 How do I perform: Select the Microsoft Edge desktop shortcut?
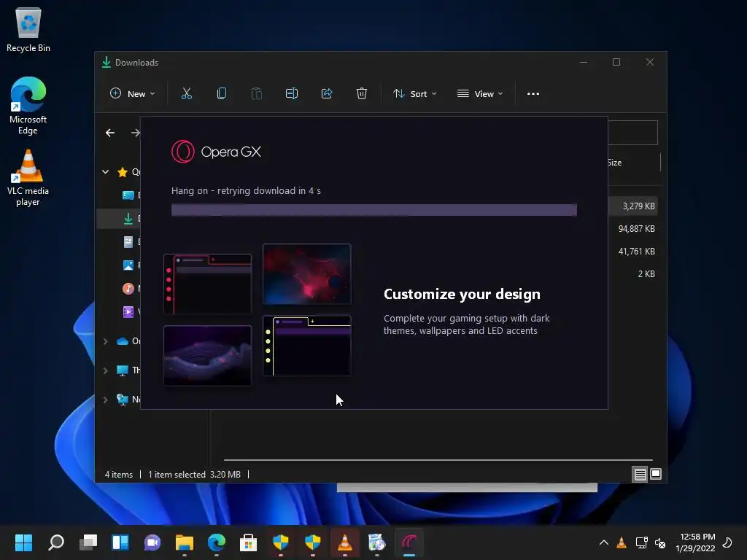[28, 106]
